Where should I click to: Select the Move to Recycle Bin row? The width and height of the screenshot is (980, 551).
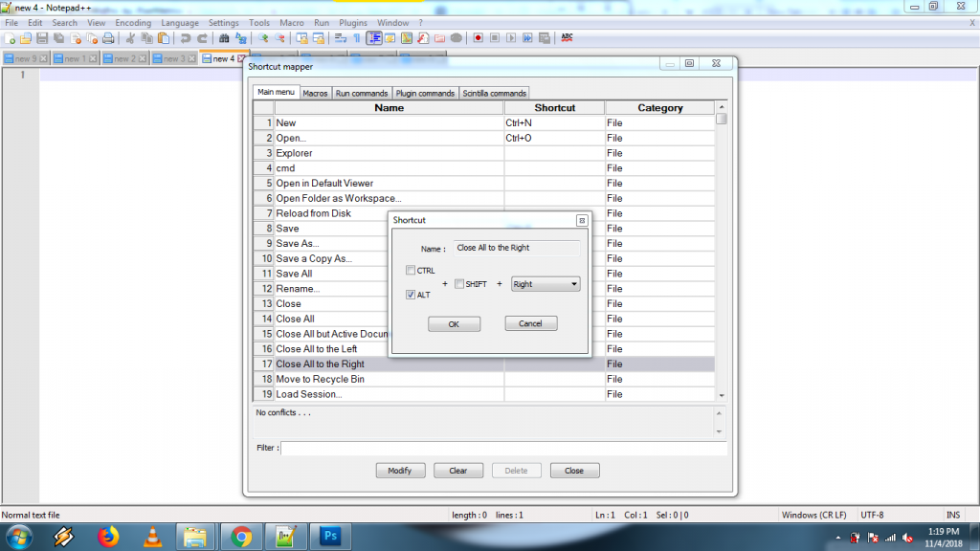tap(483, 379)
